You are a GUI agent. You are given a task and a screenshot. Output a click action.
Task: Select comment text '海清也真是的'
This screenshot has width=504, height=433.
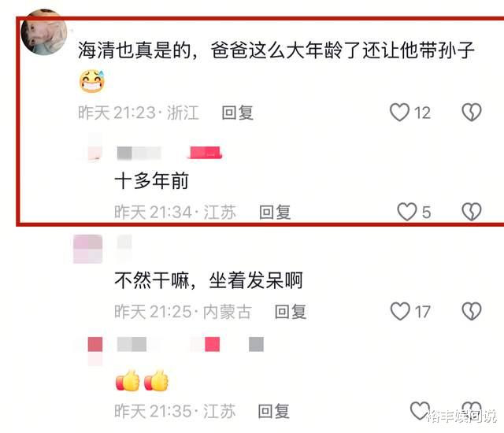click(x=135, y=50)
